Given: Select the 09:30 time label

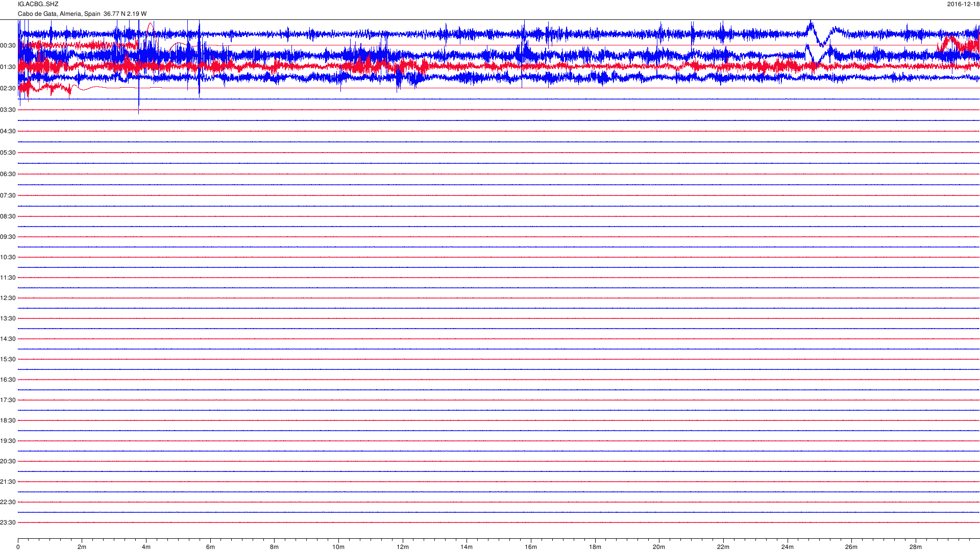Looking at the screenshot, I should coord(8,237).
